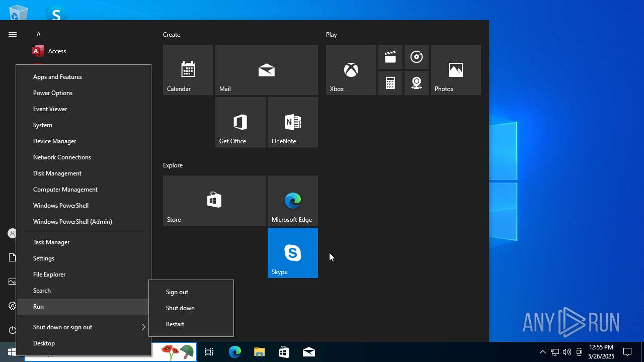This screenshot has height=362, width=644.
Task: Open Network Connections
Action: click(84, 157)
